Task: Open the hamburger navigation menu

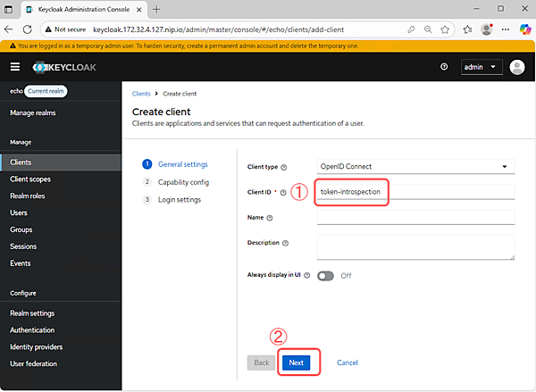Action: point(15,67)
